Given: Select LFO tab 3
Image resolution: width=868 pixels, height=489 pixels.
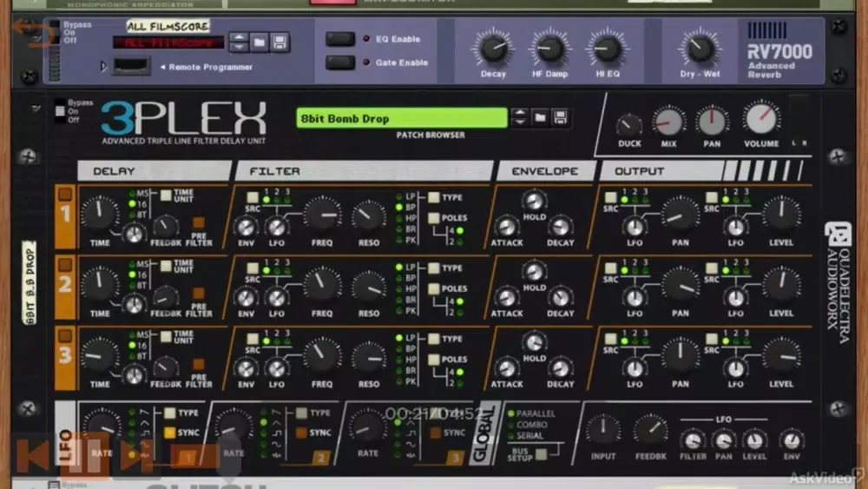Looking at the screenshot, I should [455, 458].
